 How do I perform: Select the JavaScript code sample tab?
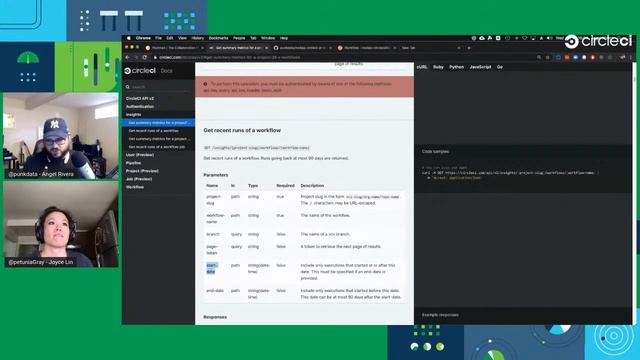(480, 67)
